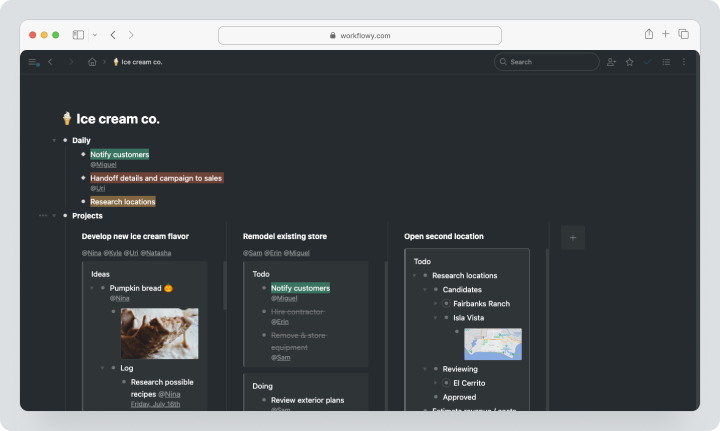This screenshot has height=431, width=720.
Task: Collapse the Pumpkin bread item arrow
Action: pos(92,288)
